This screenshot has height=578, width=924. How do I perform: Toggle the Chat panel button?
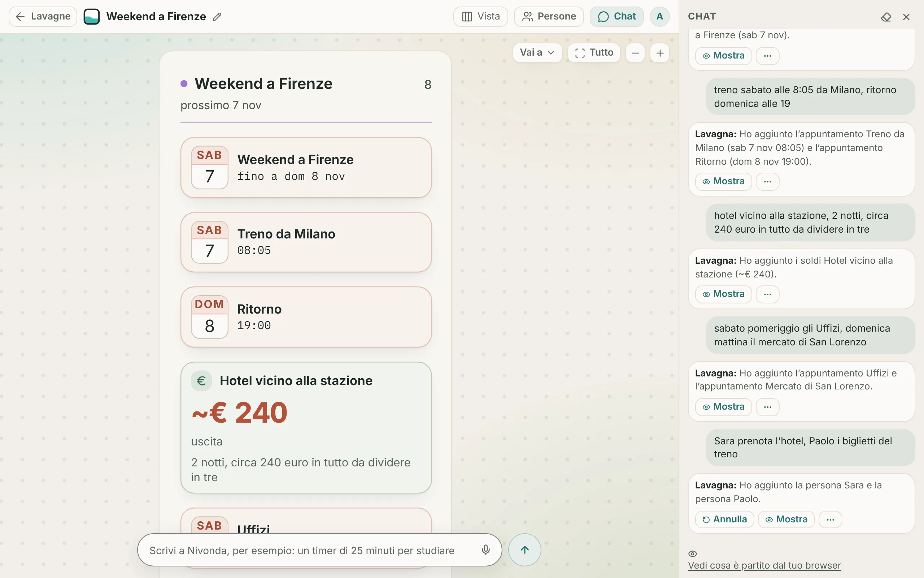[x=616, y=17]
